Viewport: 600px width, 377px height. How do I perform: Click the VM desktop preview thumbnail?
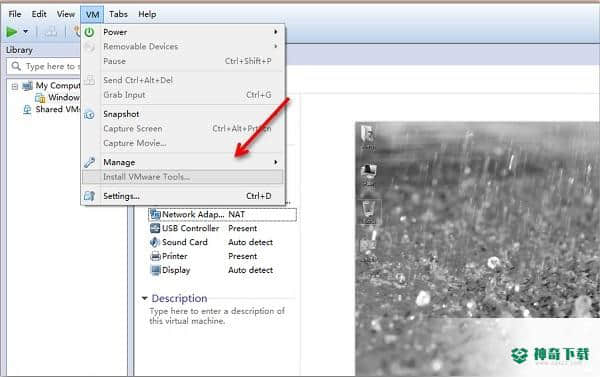(x=477, y=249)
